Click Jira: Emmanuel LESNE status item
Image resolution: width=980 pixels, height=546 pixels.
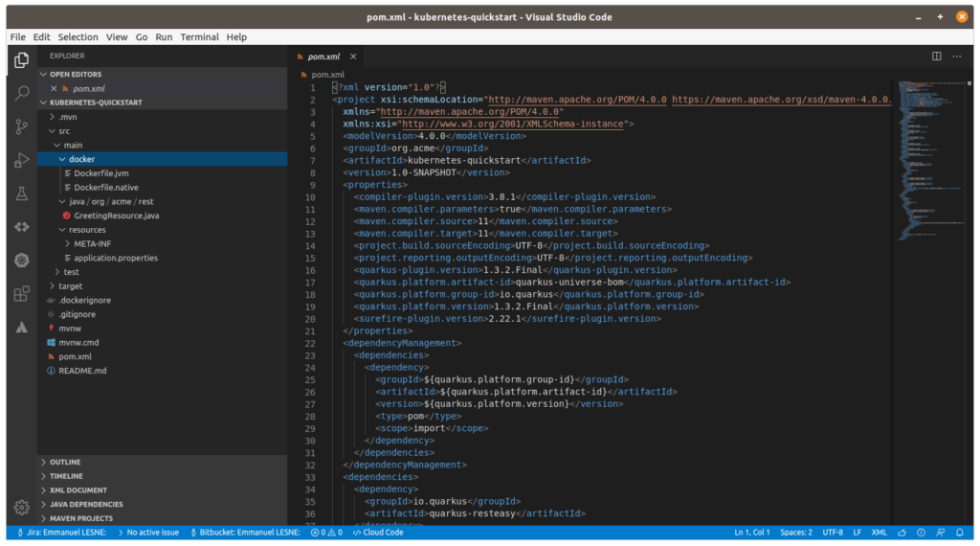pos(61,533)
